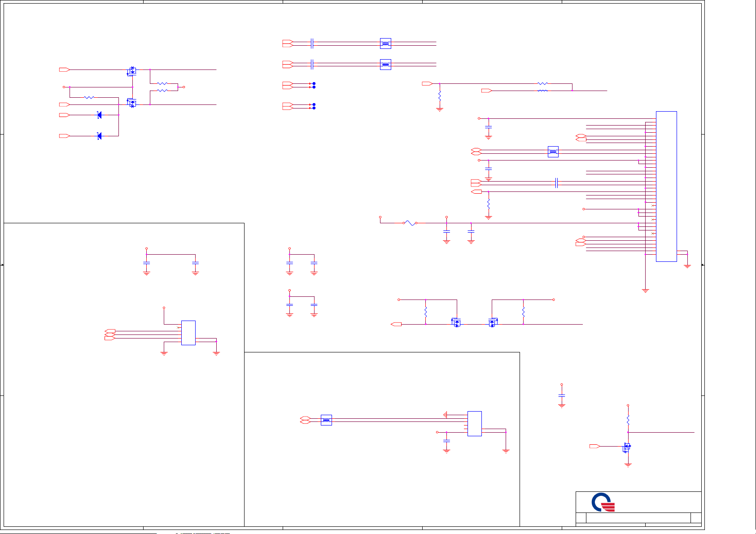756x534 pixels.
Task: Select the lower diode symbol
Action: pos(99,136)
